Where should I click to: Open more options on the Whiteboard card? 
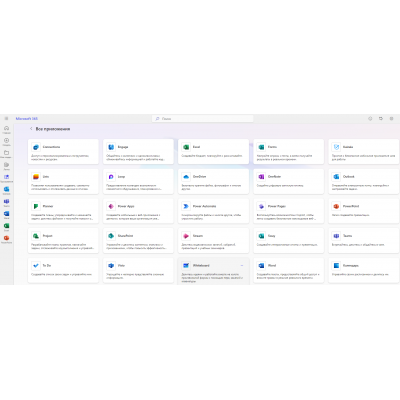point(242,265)
